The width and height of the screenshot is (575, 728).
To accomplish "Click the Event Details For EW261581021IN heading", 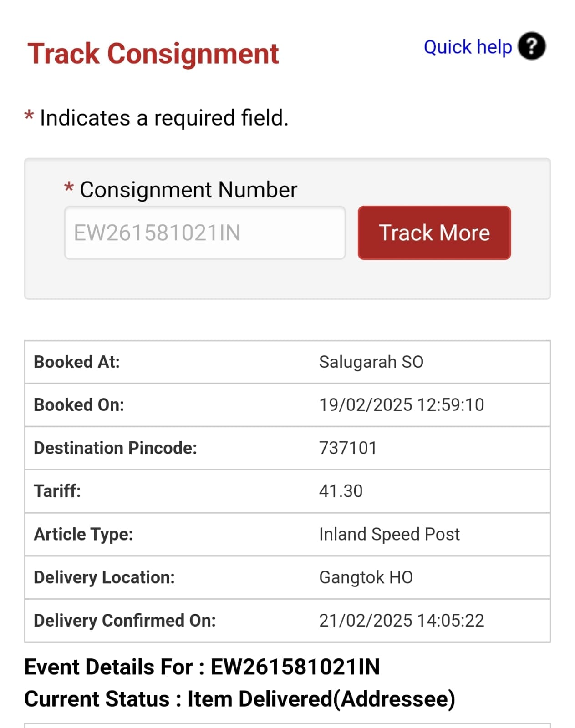I will 202,667.
